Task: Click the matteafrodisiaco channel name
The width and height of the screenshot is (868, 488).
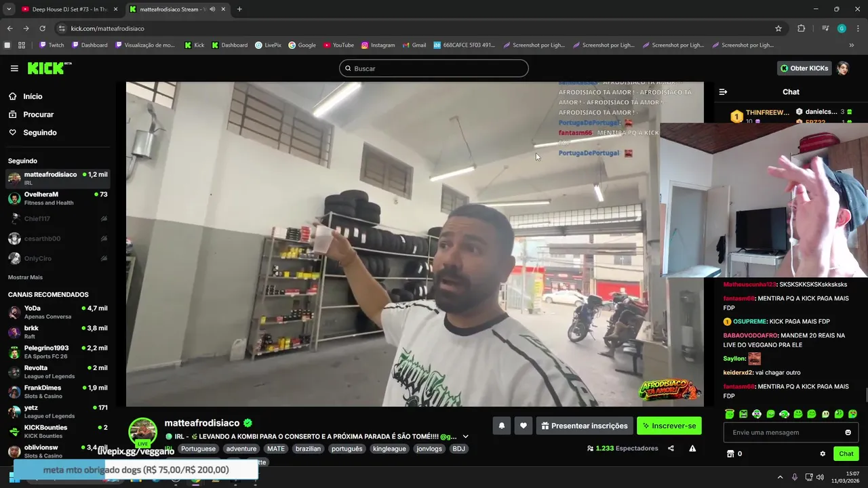Action: pyautogui.click(x=202, y=423)
